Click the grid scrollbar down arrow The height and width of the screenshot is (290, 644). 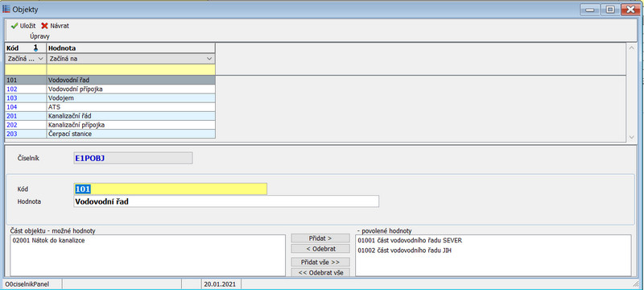pyautogui.click(x=631, y=137)
